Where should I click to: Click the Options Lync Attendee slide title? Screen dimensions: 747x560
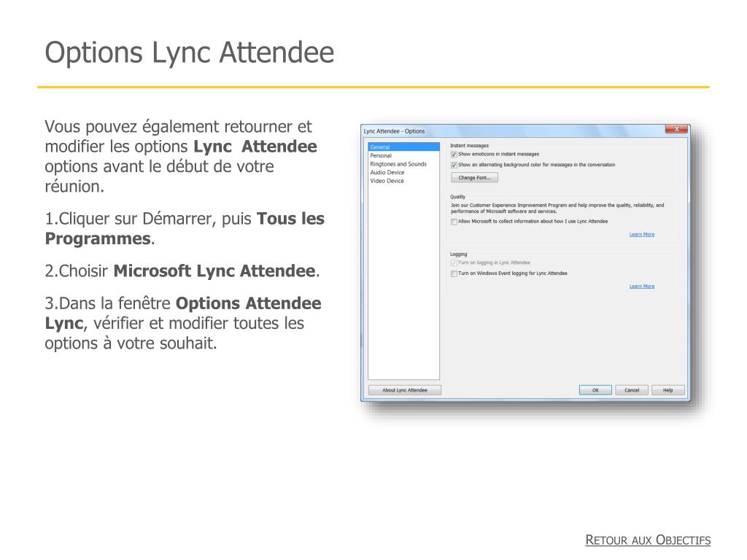coord(190,52)
